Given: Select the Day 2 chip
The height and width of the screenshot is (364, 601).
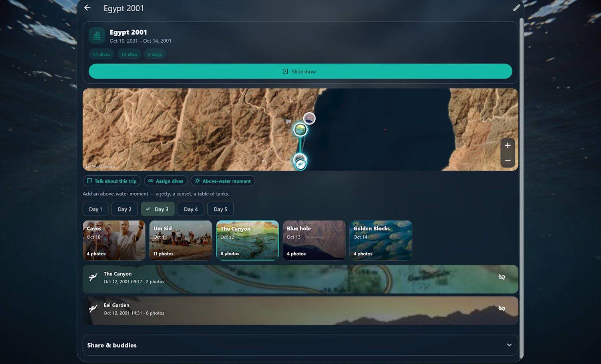Looking at the screenshot, I should [x=124, y=209].
